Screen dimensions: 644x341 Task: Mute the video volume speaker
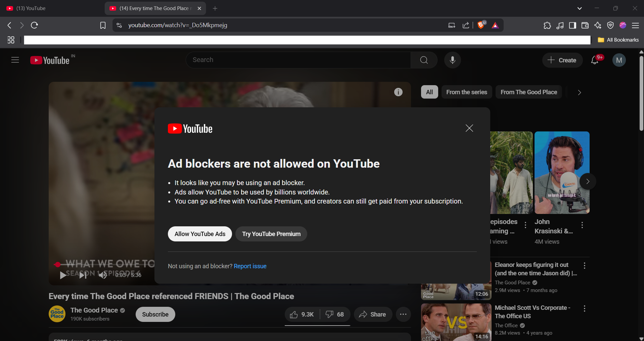(x=103, y=275)
